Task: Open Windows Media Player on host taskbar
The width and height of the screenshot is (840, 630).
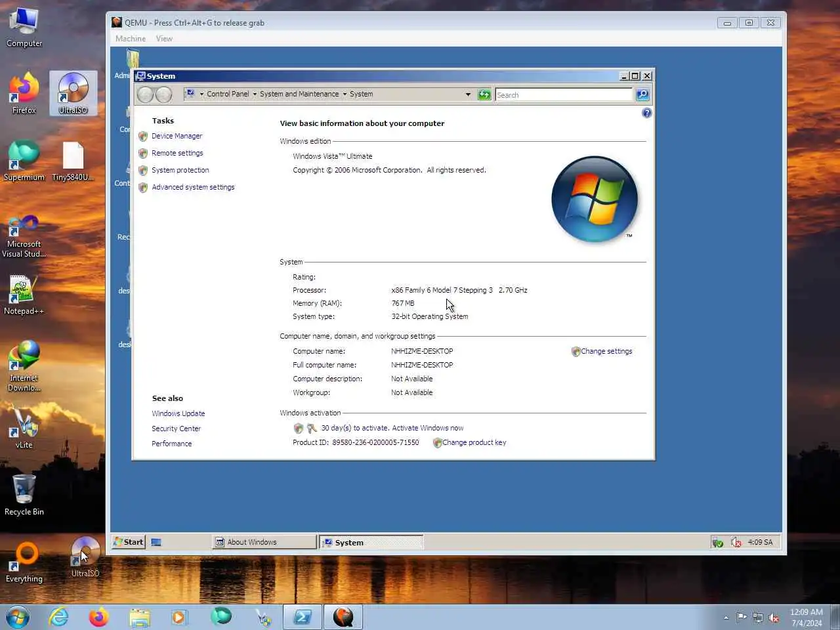Action: click(x=179, y=617)
